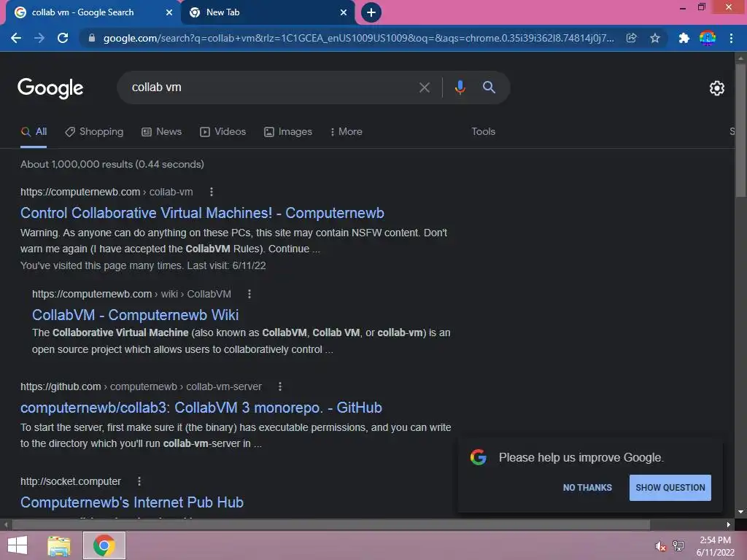Open the Windows Start button
747x560 pixels.
18,545
